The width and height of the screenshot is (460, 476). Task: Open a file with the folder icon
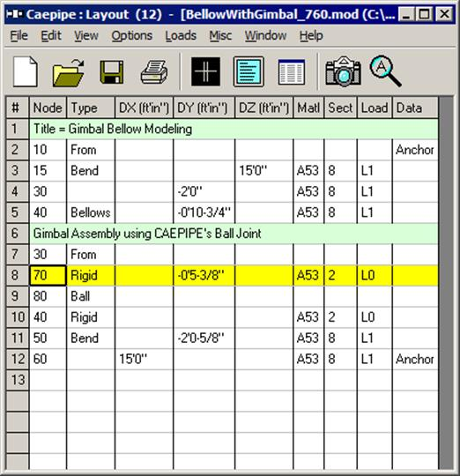click(68, 72)
